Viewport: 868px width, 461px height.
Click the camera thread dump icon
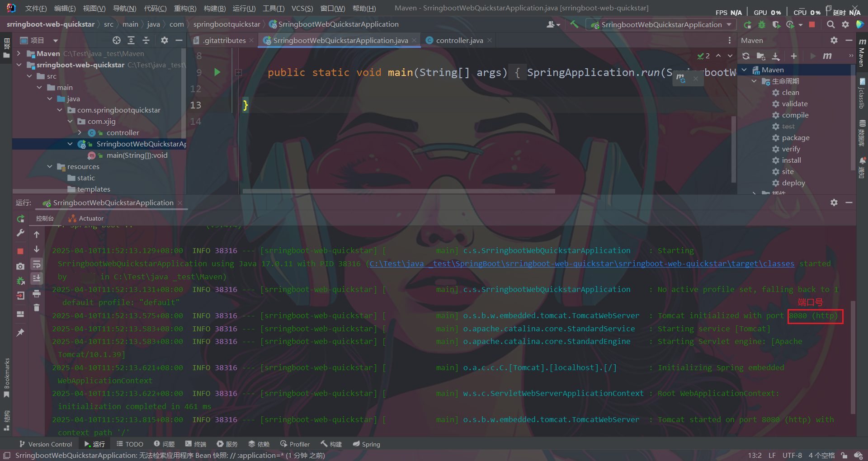click(20, 267)
